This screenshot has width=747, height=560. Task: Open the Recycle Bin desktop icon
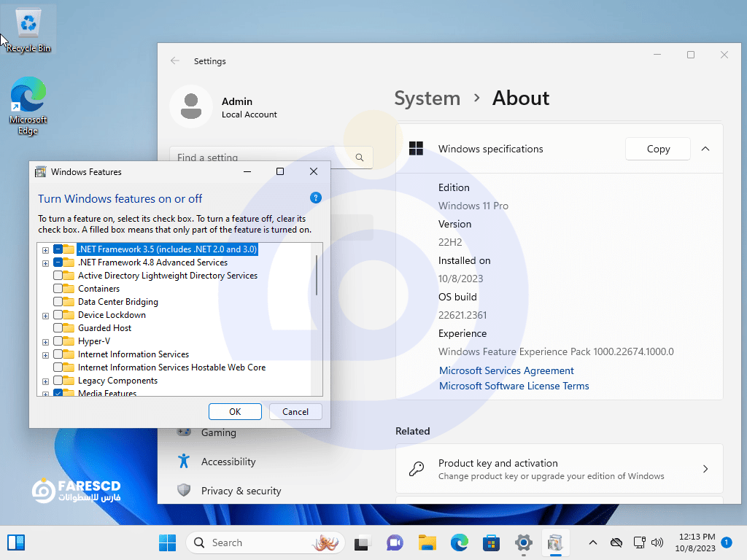coord(28,29)
